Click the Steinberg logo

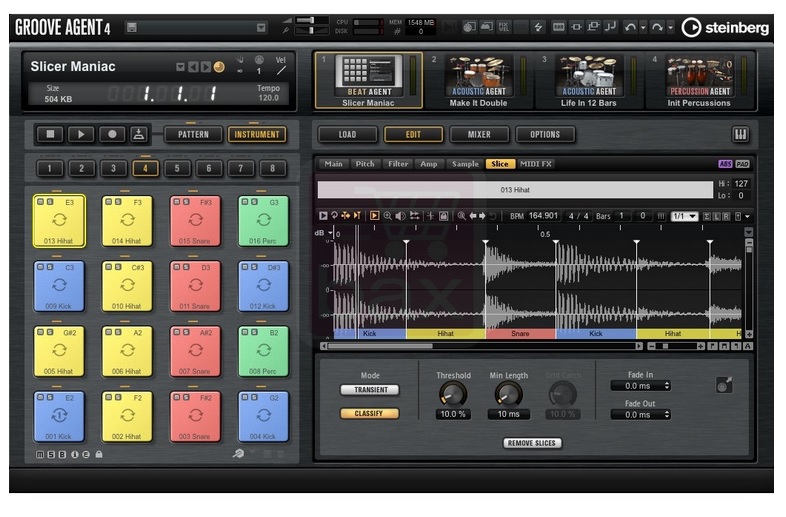pos(725,28)
